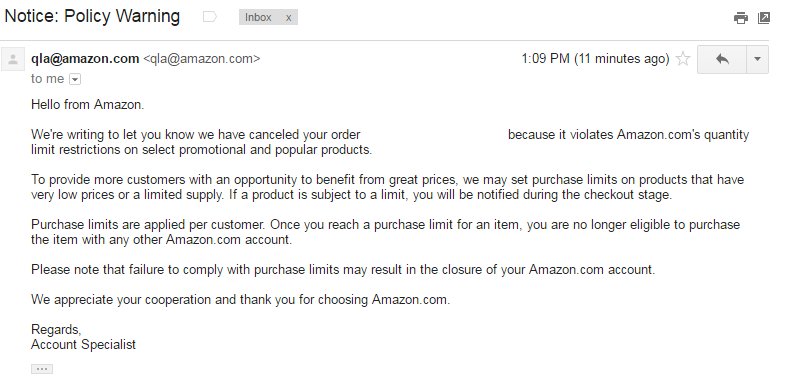Click the "Account Specialist" signature line
Image resolution: width=785 pixels, height=379 pixels.
coord(83,344)
